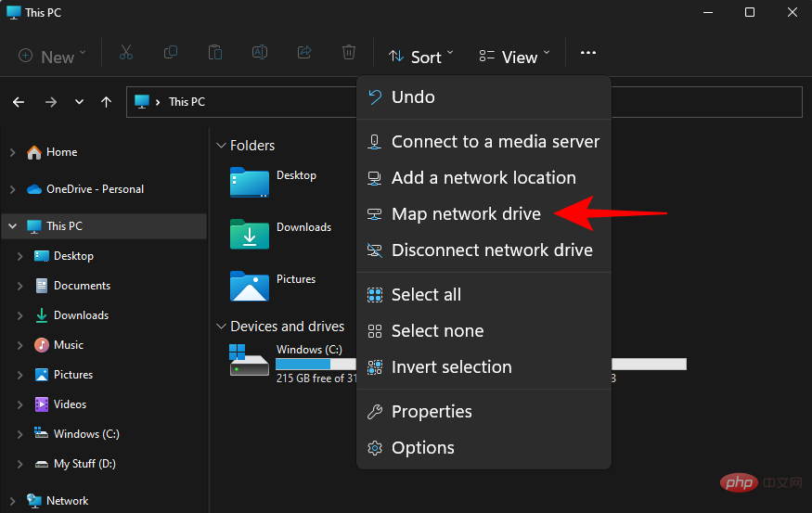Collapse the This PC chevron
The height and width of the screenshot is (513, 812).
[x=13, y=226]
